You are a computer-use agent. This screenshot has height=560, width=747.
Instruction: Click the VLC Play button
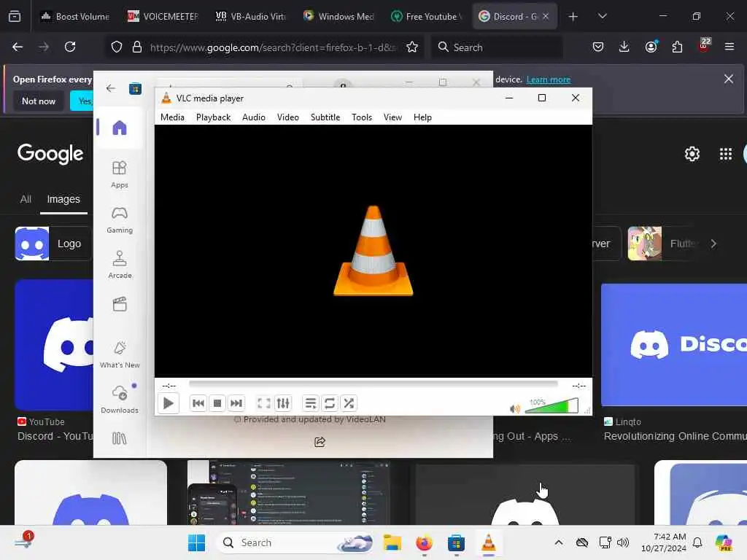169,403
